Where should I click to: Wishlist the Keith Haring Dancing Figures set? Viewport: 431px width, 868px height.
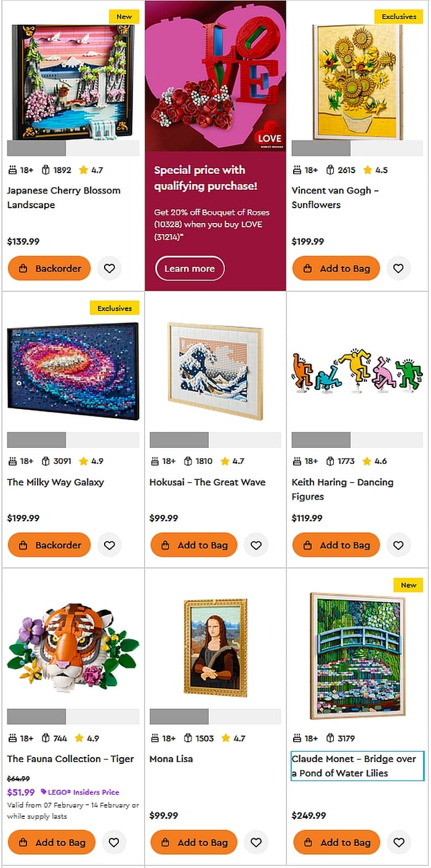(398, 545)
